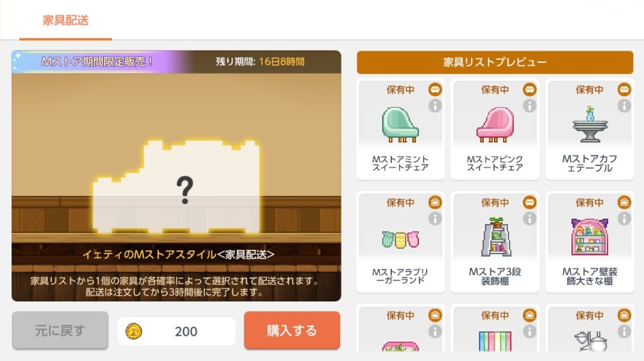This screenshot has width=644, height=361.
Task: Click the 200 coin price field
Action: (x=177, y=331)
